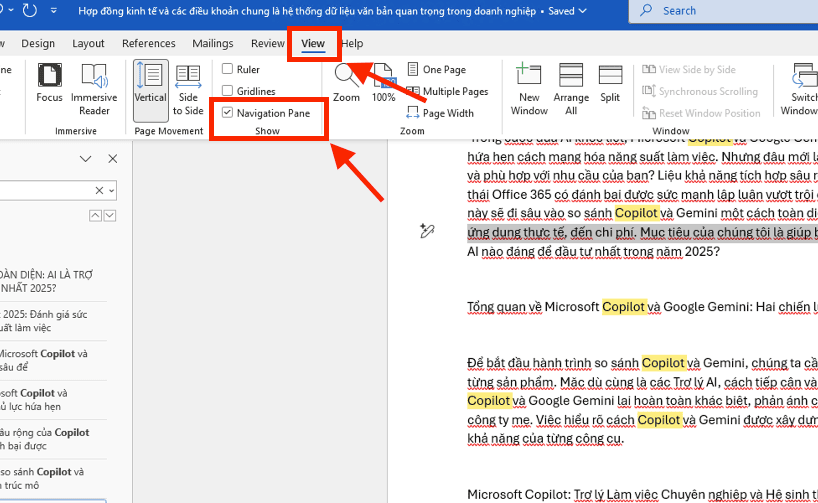The width and height of the screenshot is (818, 503).
Task: Fit zoom to Page Width
Action: coord(440,113)
